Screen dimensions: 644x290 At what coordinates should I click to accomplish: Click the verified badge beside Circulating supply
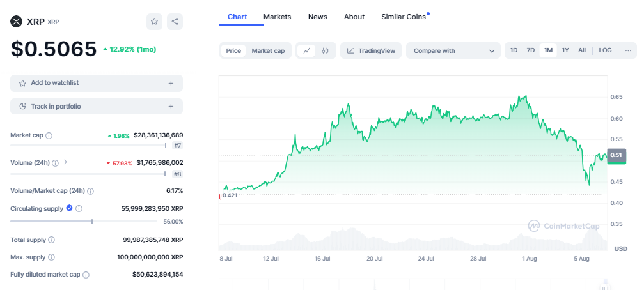click(x=70, y=208)
